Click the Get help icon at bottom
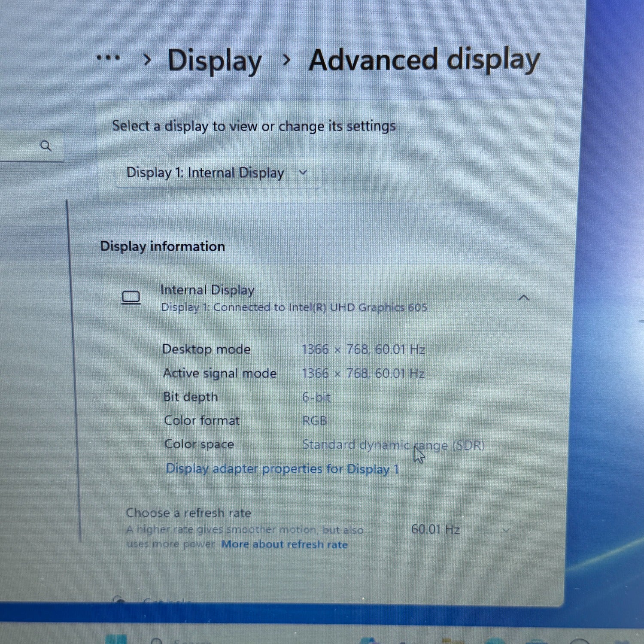Screen dimensions: 644x644 [x=118, y=600]
